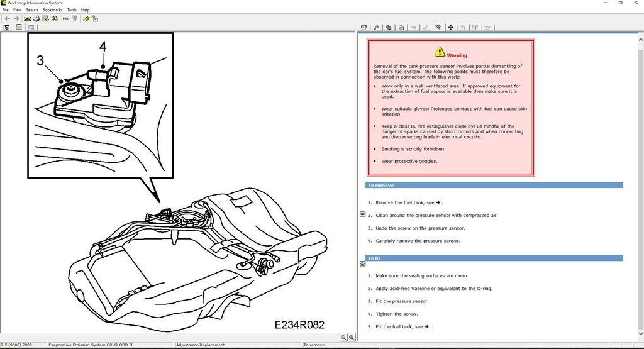Open the Tools menu
644x349 pixels.
tap(72, 10)
